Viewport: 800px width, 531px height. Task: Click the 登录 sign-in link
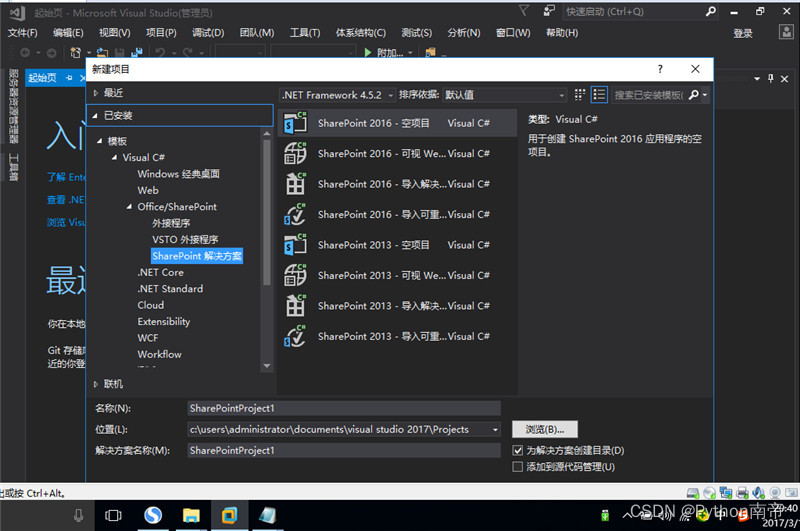(743, 33)
